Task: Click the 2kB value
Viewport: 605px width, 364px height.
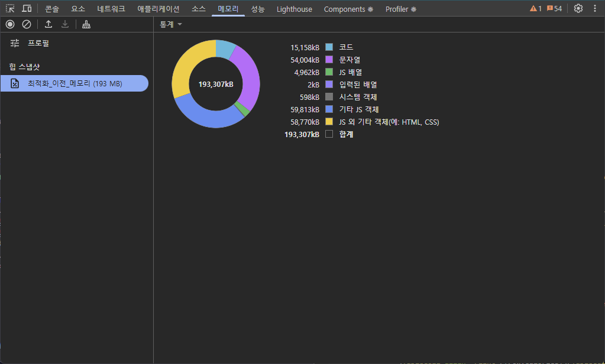Action: tap(313, 84)
